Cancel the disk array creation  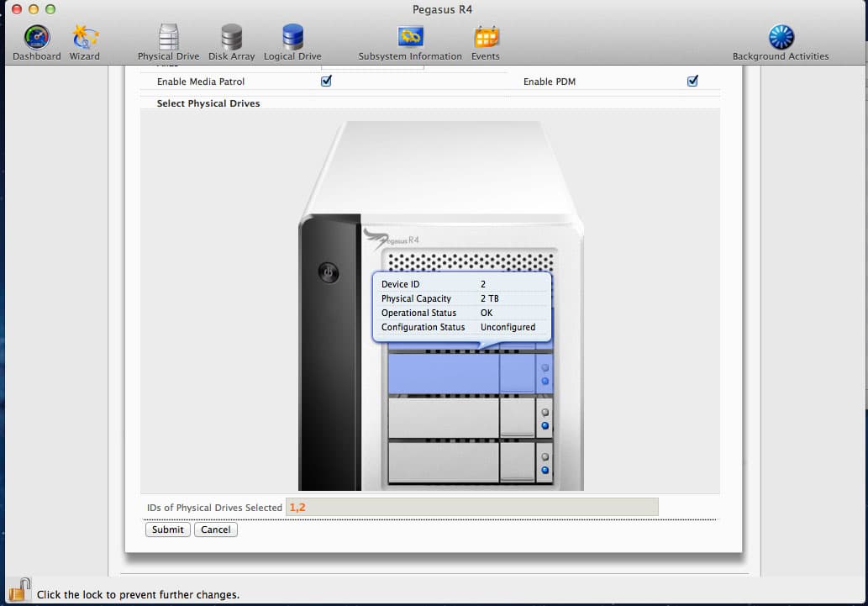point(216,530)
